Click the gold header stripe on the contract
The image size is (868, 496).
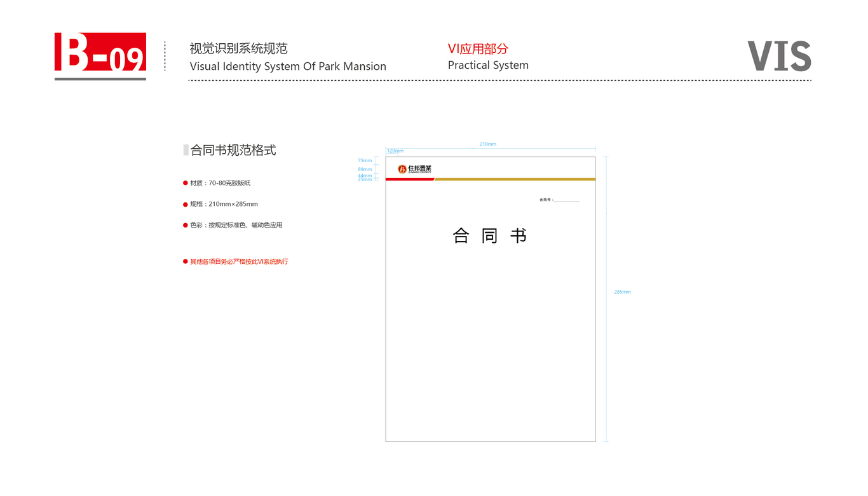tap(515, 179)
